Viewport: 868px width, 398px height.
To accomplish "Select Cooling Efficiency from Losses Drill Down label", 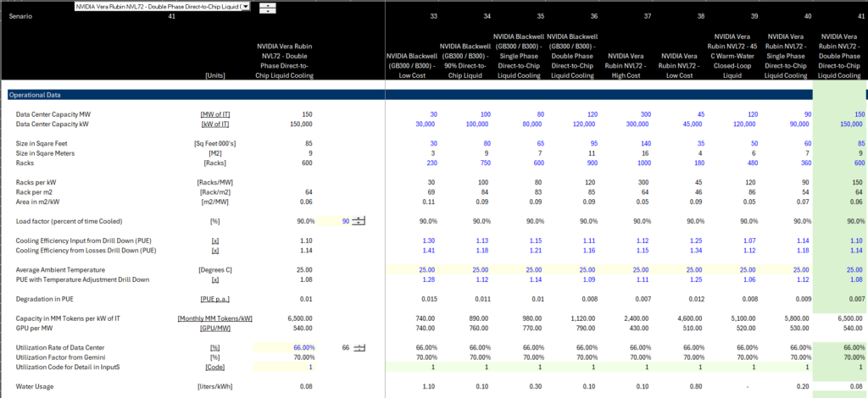I will pyautogui.click(x=86, y=251).
